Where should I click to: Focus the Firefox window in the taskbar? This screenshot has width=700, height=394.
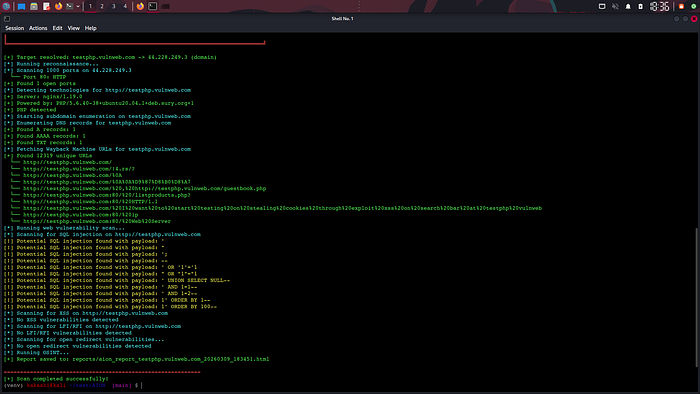pos(140,6)
